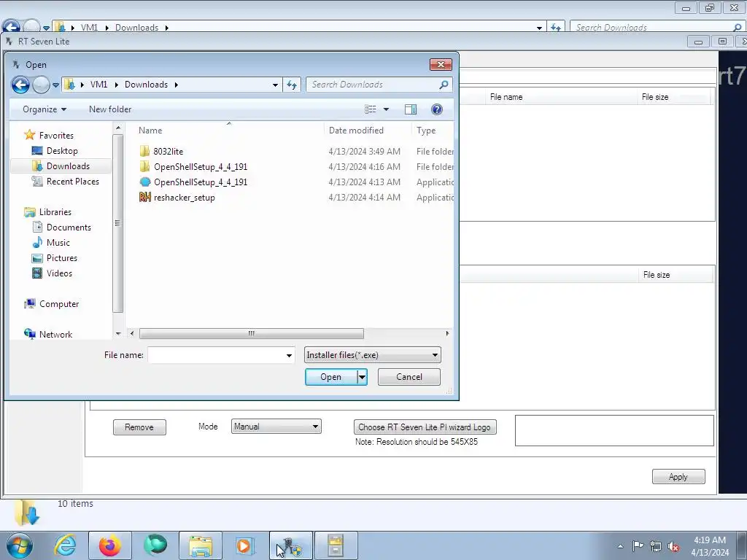
Task: Click the Open button
Action: coord(330,377)
